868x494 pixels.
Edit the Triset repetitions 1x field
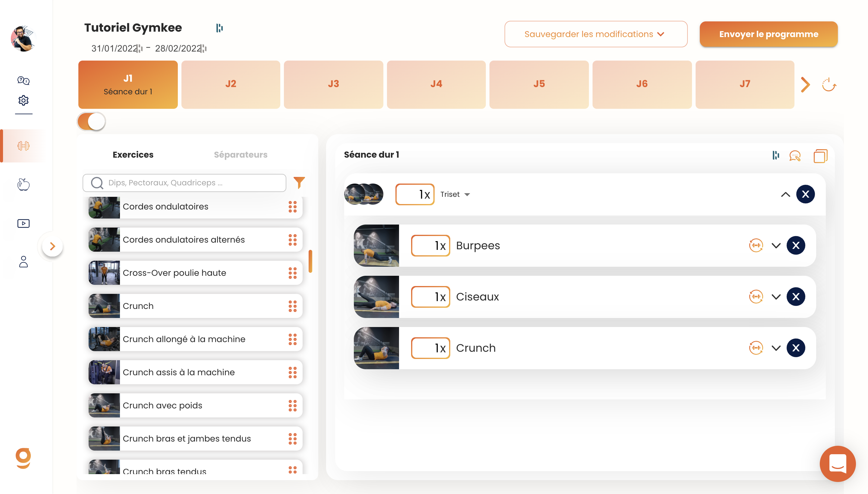[x=414, y=194]
